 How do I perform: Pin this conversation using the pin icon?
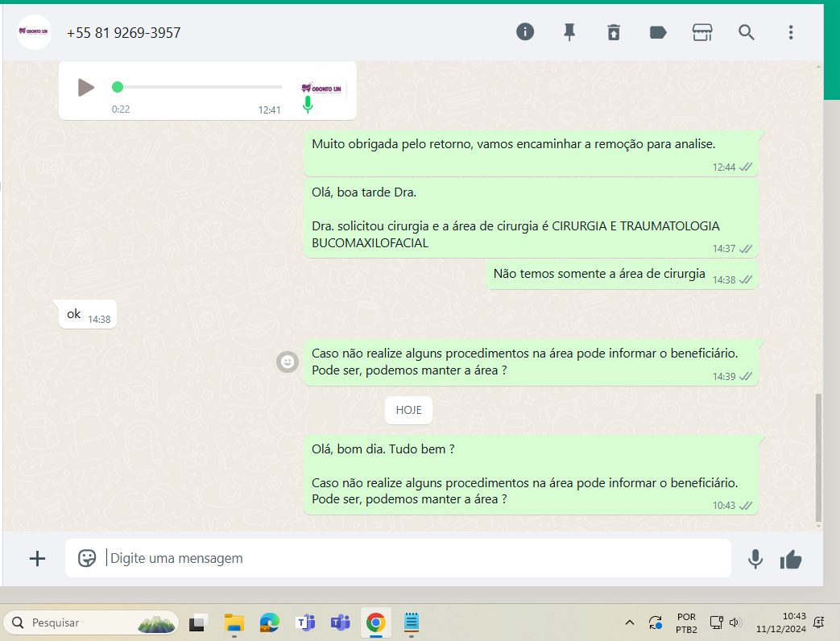569,32
